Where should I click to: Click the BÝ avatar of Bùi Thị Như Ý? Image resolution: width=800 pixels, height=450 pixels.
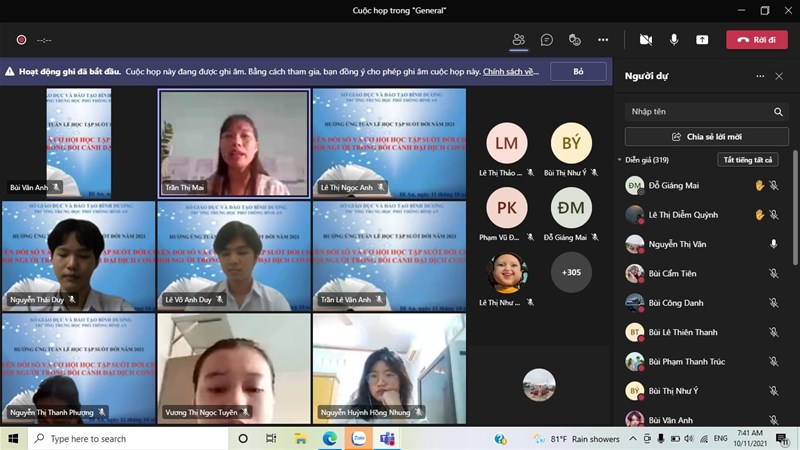pos(571,143)
